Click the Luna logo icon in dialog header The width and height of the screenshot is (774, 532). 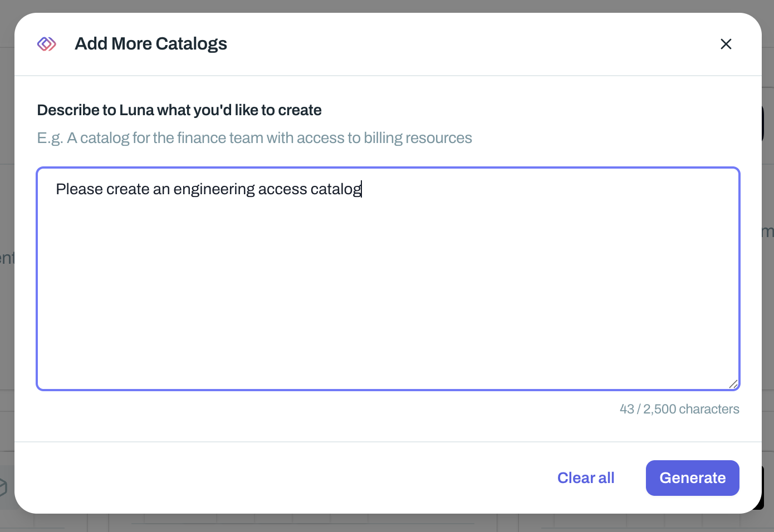[47, 44]
